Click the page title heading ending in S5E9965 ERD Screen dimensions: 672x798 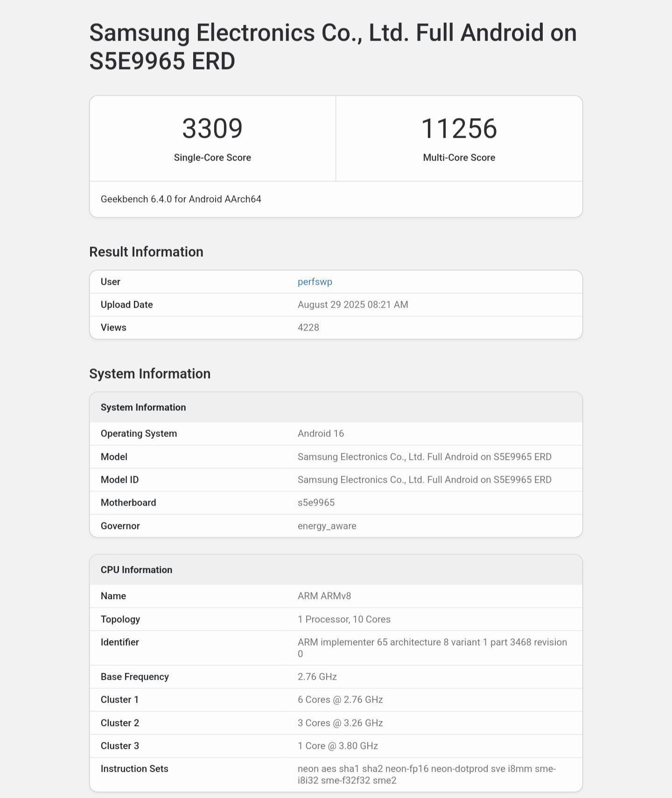pos(333,47)
